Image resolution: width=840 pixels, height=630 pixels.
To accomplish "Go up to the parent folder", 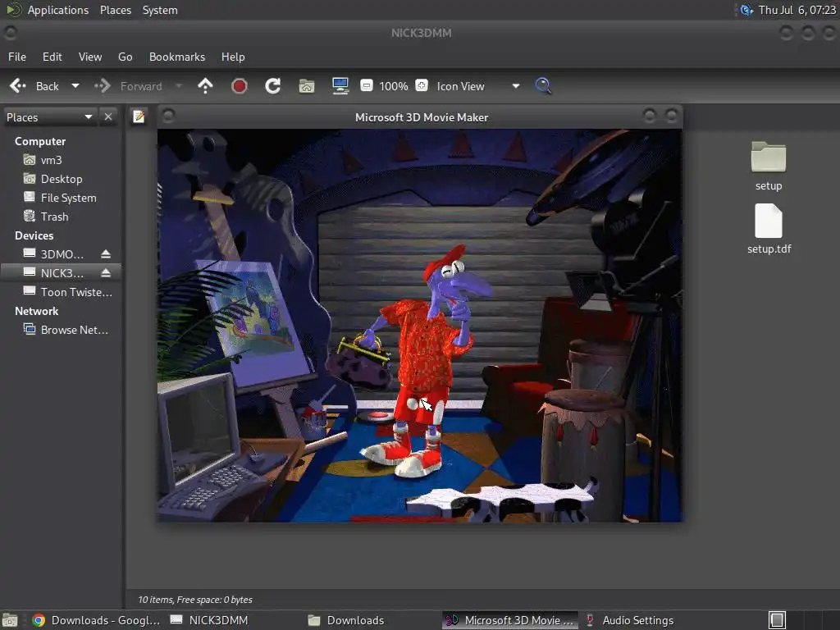I will click(205, 85).
